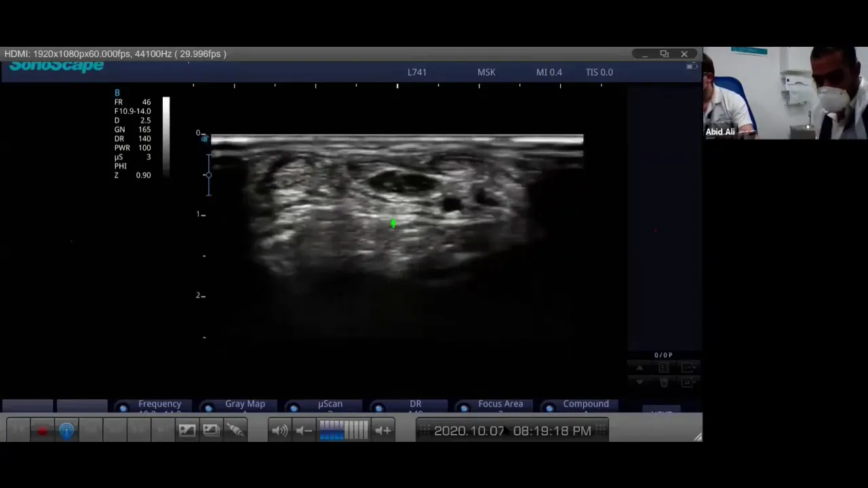Click the date and time display

coord(512,430)
